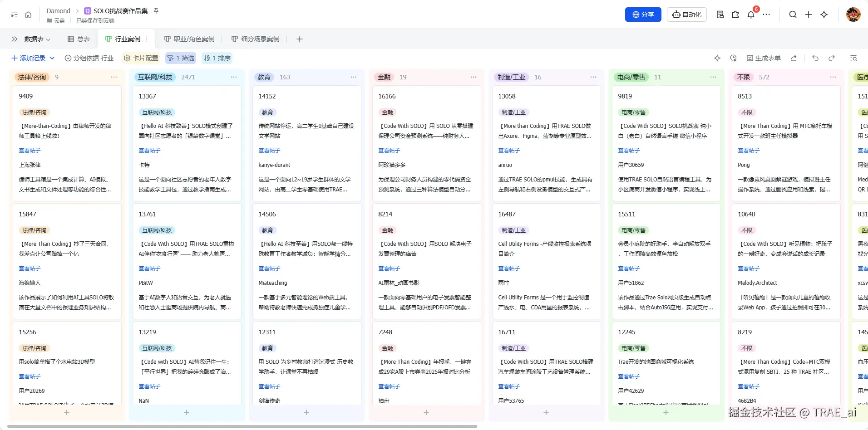Click the 分享 button
The width and height of the screenshot is (868, 430).
click(643, 15)
